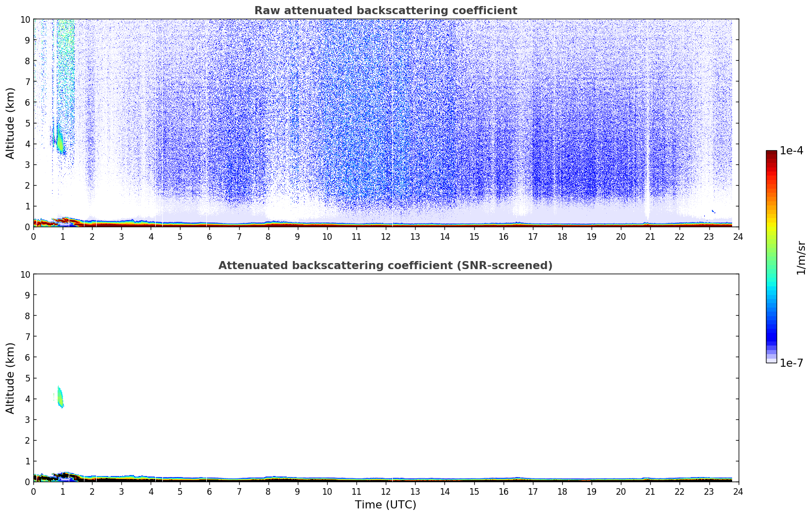812x516 pixels.
Task: Pick the dark red top of the colorbar
Action: click(x=771, y=154)
